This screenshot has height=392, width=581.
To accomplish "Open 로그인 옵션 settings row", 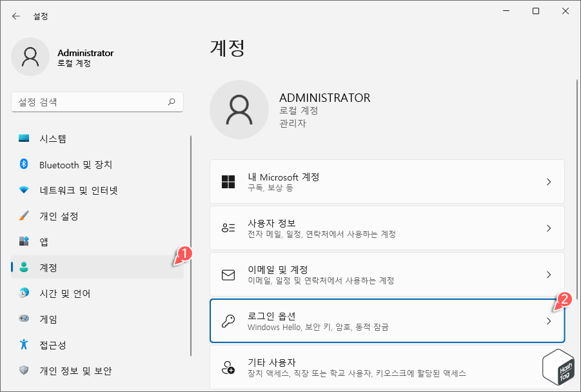I will 387,320.
